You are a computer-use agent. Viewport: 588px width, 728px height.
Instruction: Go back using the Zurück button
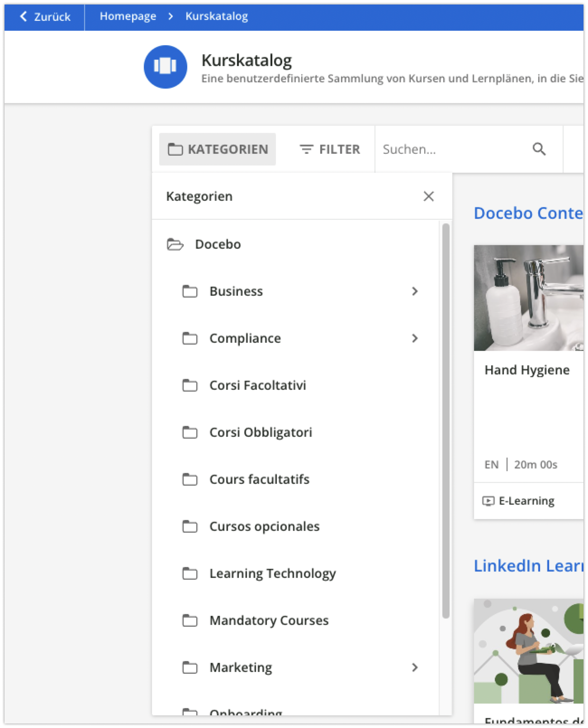pyautogui.click(x=45, y=17)
